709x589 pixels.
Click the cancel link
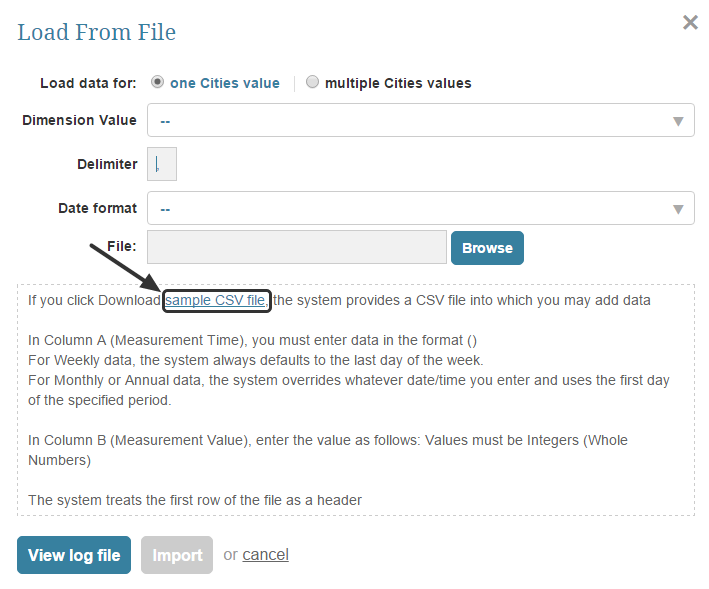click(265, 555)
